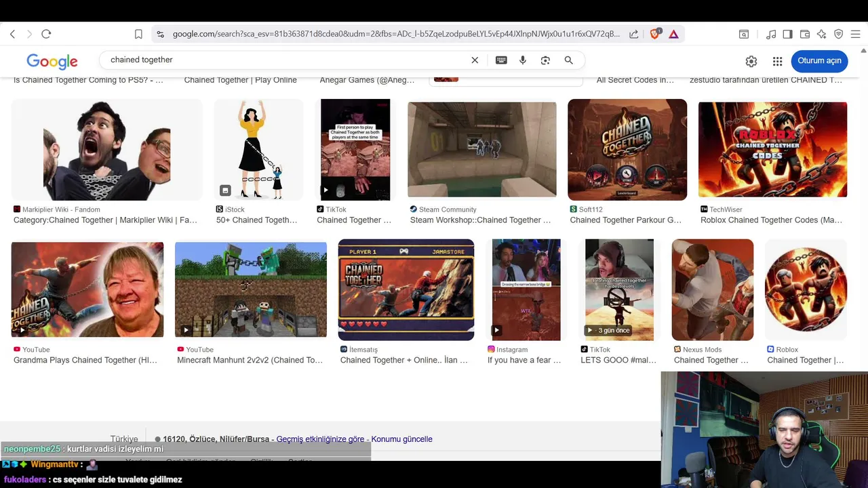
Task: Open the Nexus Mods character thumbnail
Action: point(713,289)
